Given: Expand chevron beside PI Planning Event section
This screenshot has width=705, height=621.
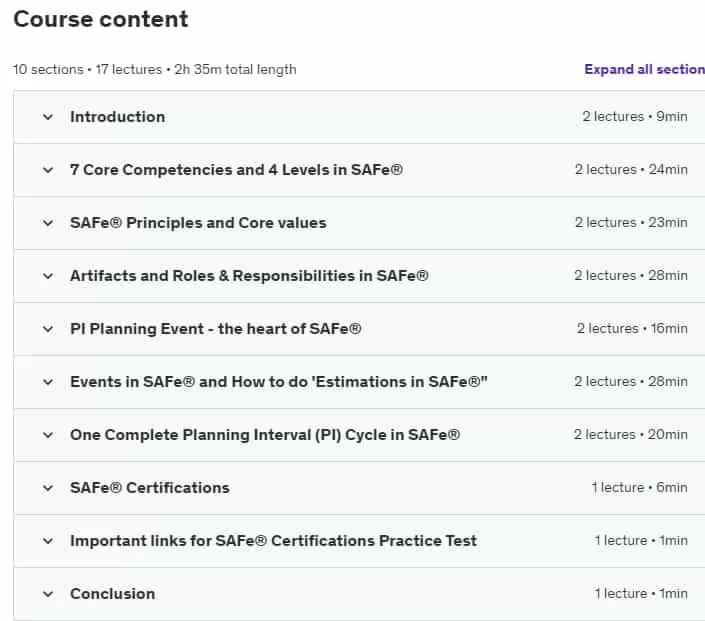Looking at the screenshot, I should pos(48,329).
